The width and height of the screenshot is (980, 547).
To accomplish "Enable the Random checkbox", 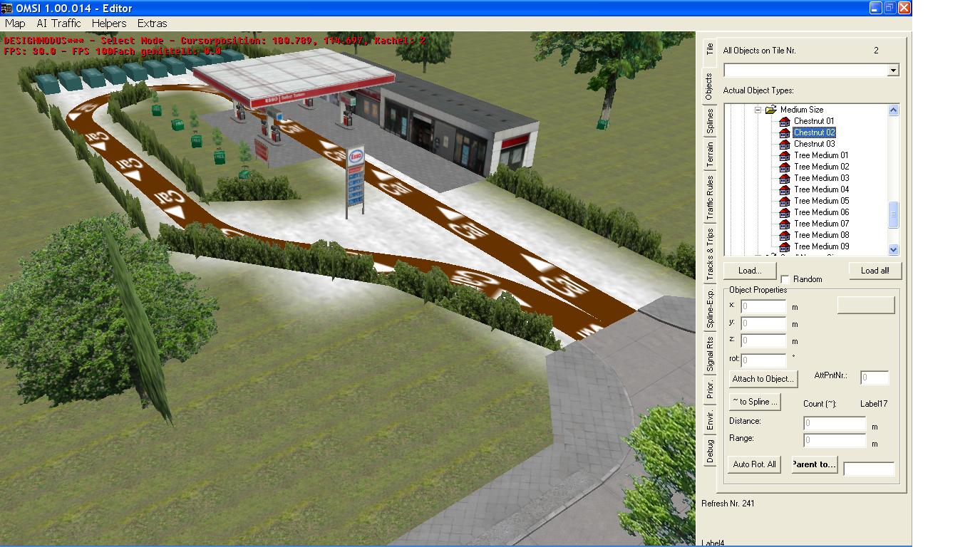I will point(785,279).
